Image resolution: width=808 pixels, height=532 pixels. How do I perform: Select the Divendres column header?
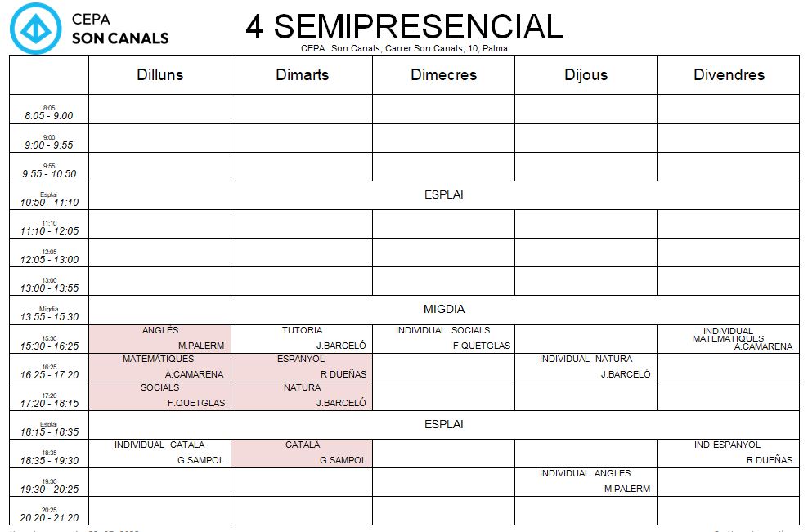click(728, 74)
